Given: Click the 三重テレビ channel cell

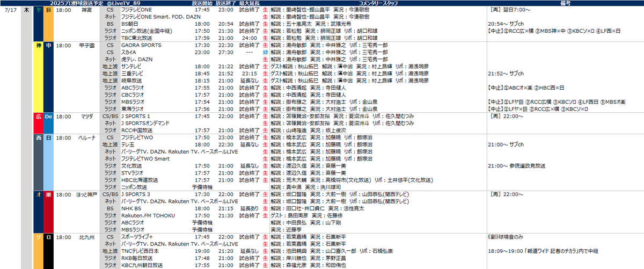Looking at the screenshot, I should point(133,73).
